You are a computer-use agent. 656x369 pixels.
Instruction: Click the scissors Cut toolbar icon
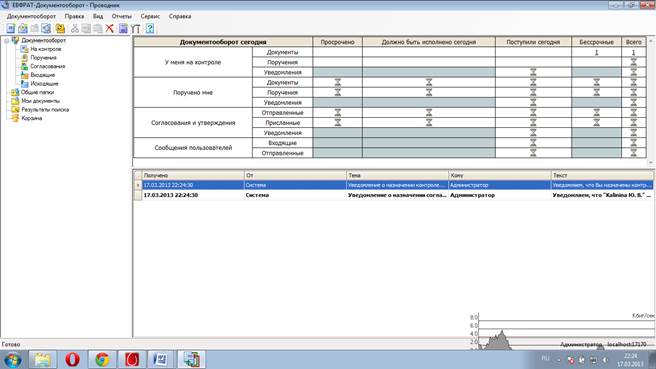click(x=74, y=28)
